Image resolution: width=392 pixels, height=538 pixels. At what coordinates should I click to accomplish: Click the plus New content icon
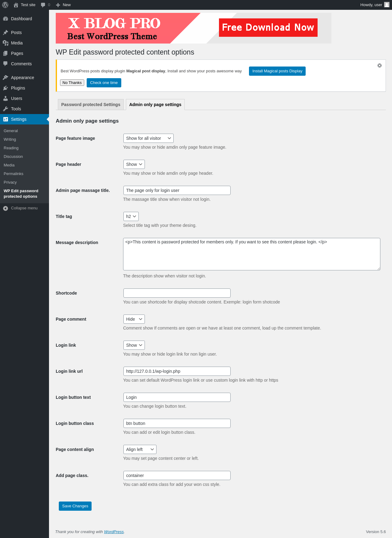coord(58,5)
